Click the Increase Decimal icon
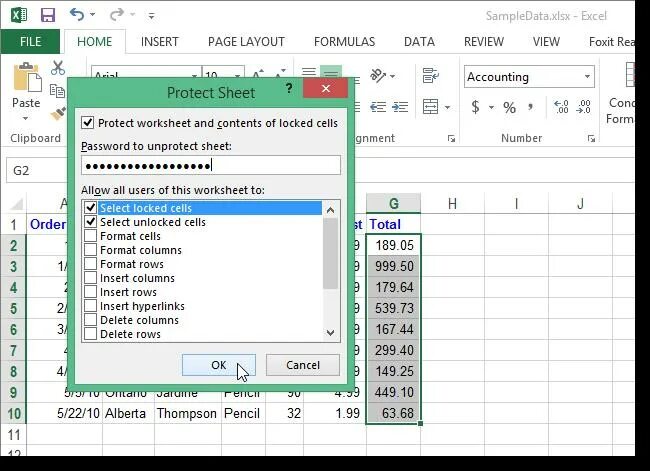Screen dimensions: 650x471 coord(561,107)
